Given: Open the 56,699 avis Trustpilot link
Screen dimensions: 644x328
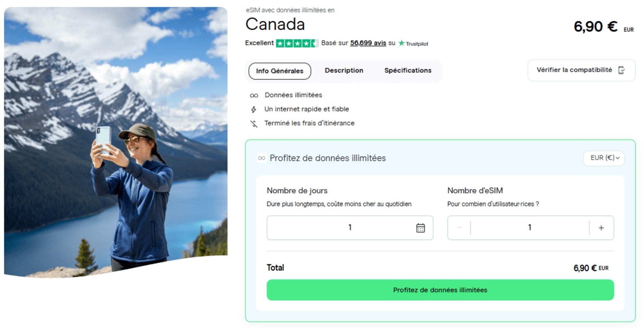Looking at the screenshot, I should 368,43.
